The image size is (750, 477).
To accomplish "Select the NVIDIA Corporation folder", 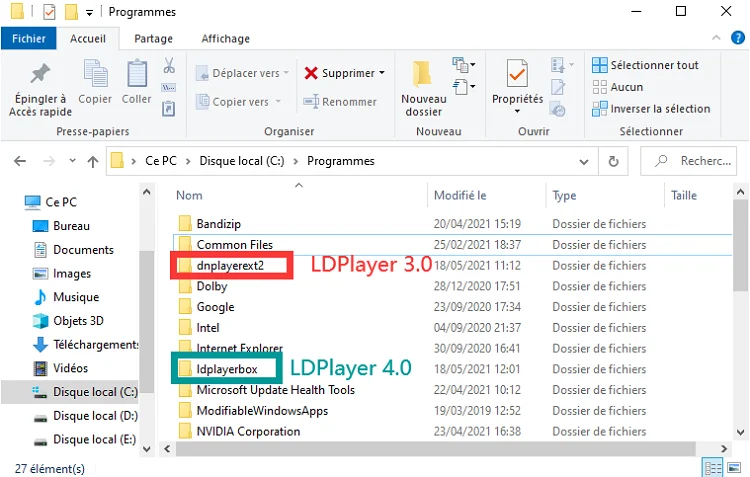I will pos(248,431).
